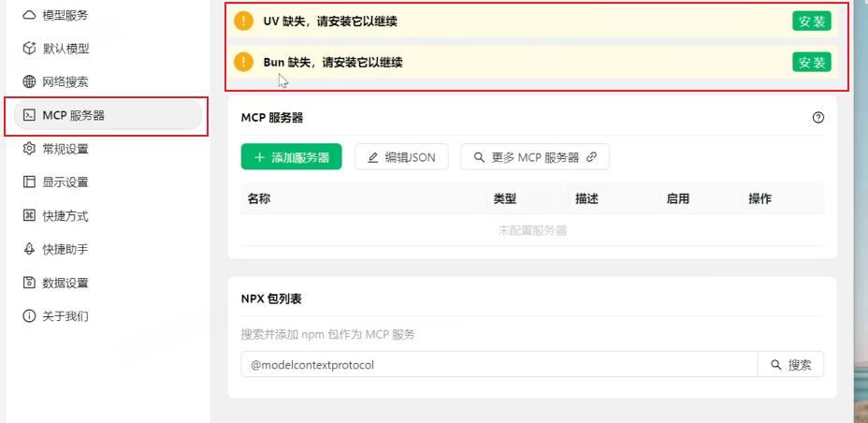
Task: Focus the @modelcontextprotocol npm search field
Action: [499, 364]
